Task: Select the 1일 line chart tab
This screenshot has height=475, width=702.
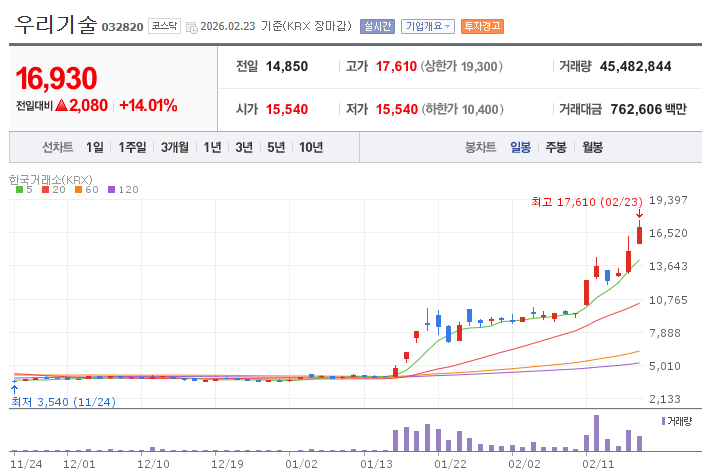Action: [95, 147]
